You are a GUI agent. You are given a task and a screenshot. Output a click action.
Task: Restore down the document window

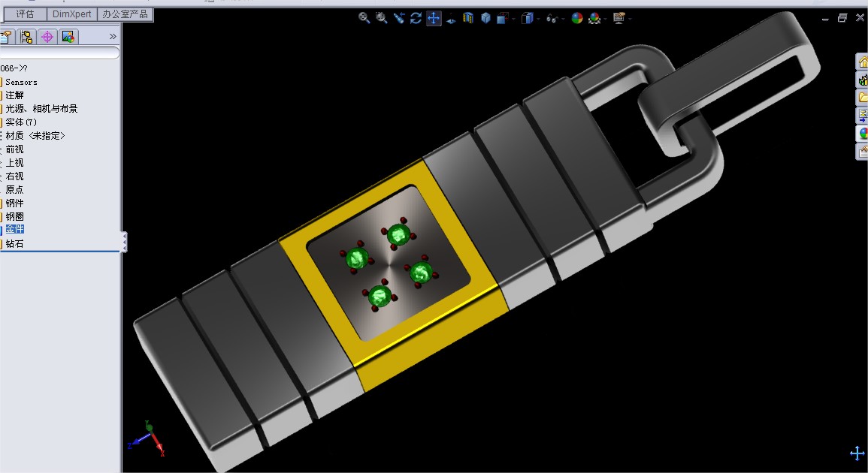pos(842,18)
